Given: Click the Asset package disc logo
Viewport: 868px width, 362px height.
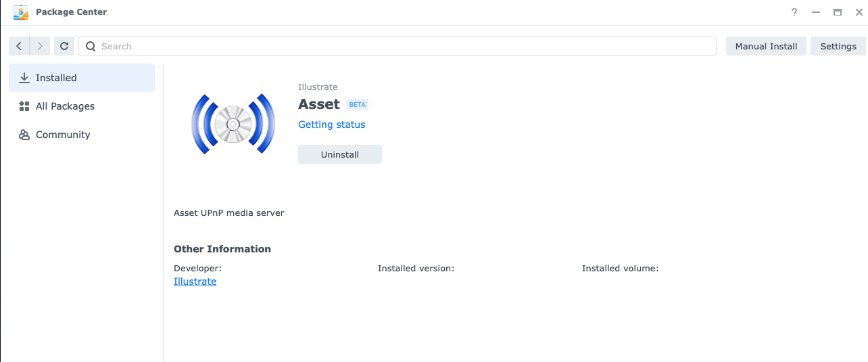Looking at the screenshot, I should pyautogui.click(x=233, y=125).
